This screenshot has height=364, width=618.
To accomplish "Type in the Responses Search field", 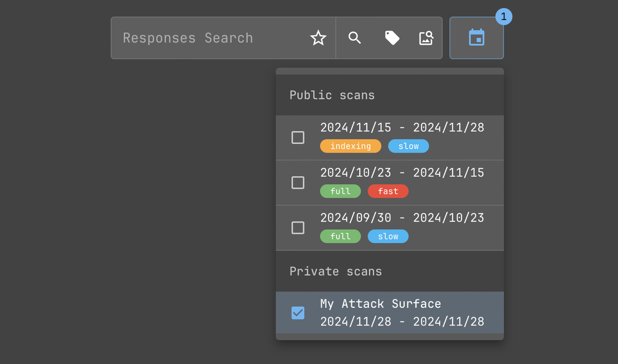I will (212, 38).
